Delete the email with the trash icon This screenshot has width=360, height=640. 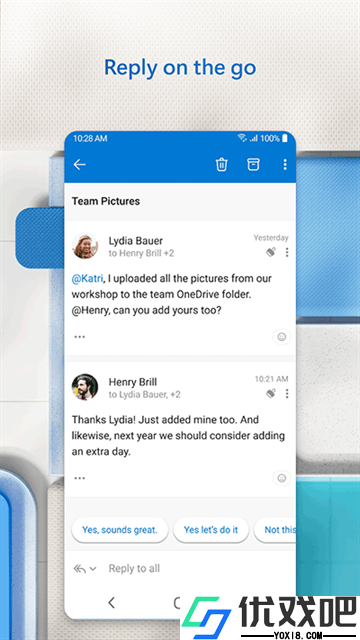click(222, 164)
